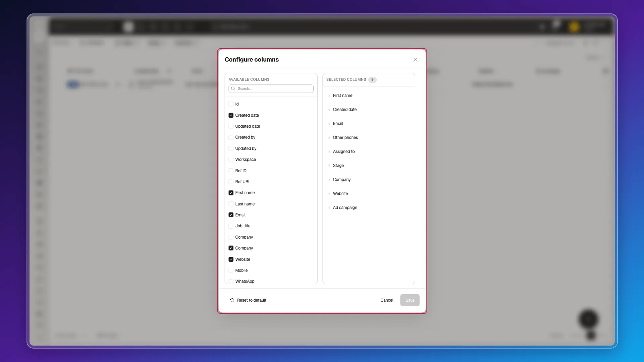This screenshot has height=362, width=644.
Task: Grab the drag handle beside Created date in Selected columns
Action: (x=329, y=110)
